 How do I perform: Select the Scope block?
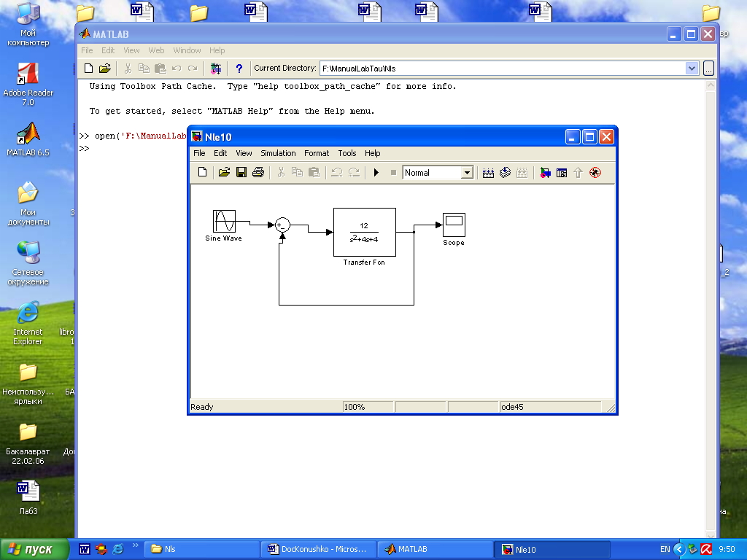(454, 225)
